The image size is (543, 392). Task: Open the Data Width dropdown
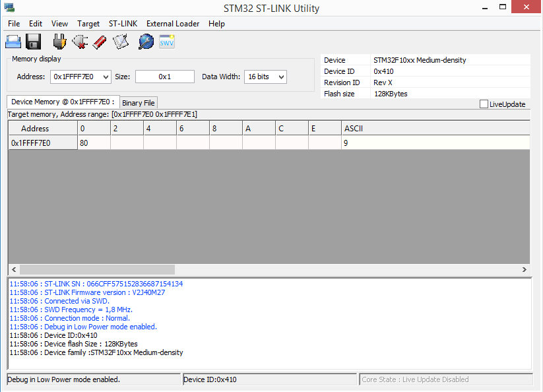[x=280, y=77]
